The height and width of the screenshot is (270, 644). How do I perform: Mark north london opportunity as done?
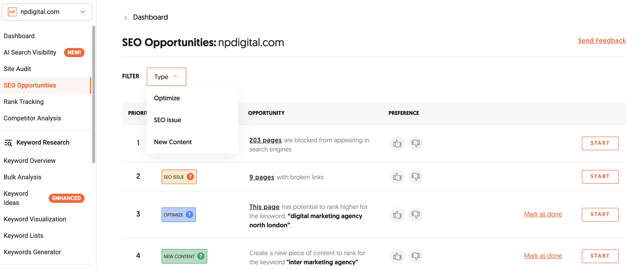pos(543,214)
